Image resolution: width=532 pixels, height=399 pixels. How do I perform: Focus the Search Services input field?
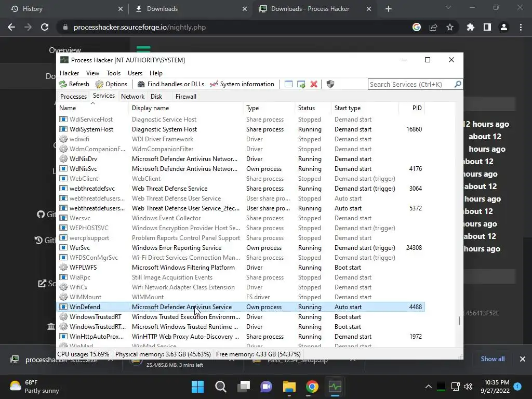pyautogui.click(x=410, y=84)
